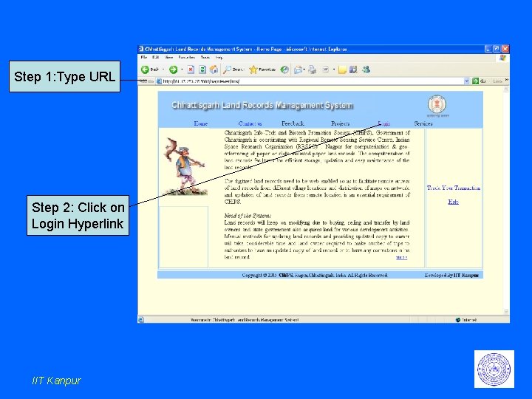The image size is (532, 399).
Task: Open Back button history dropdown arrow
Action: tap(163, 69)
